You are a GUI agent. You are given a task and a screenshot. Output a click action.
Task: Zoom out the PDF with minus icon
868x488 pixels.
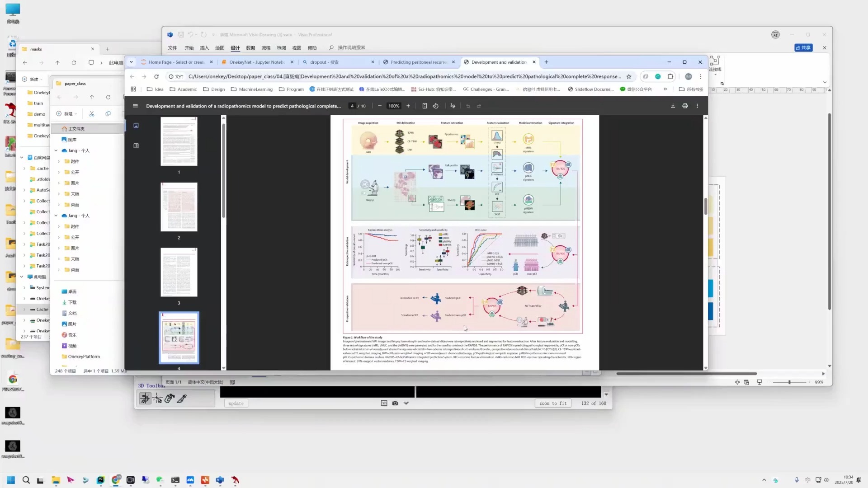point(380,106)
